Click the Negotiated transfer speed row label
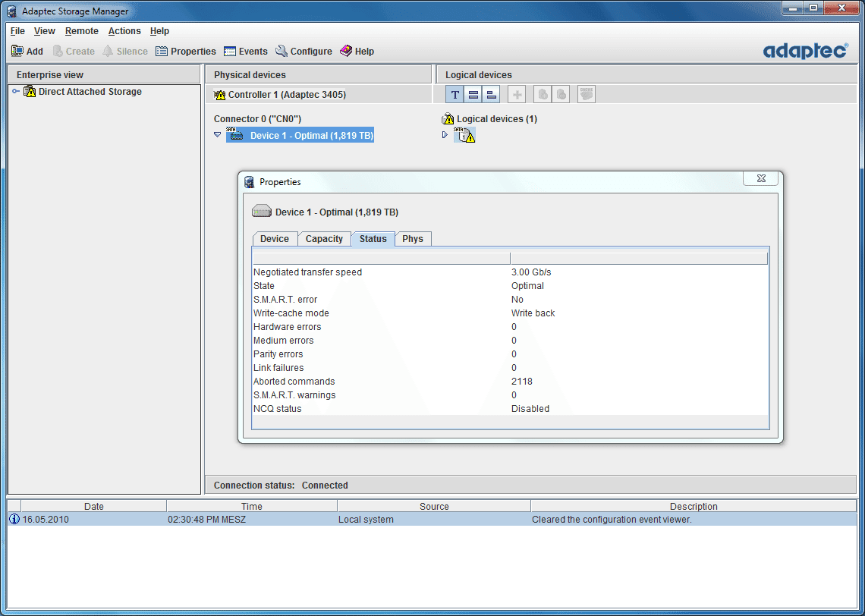 (308, 272)
